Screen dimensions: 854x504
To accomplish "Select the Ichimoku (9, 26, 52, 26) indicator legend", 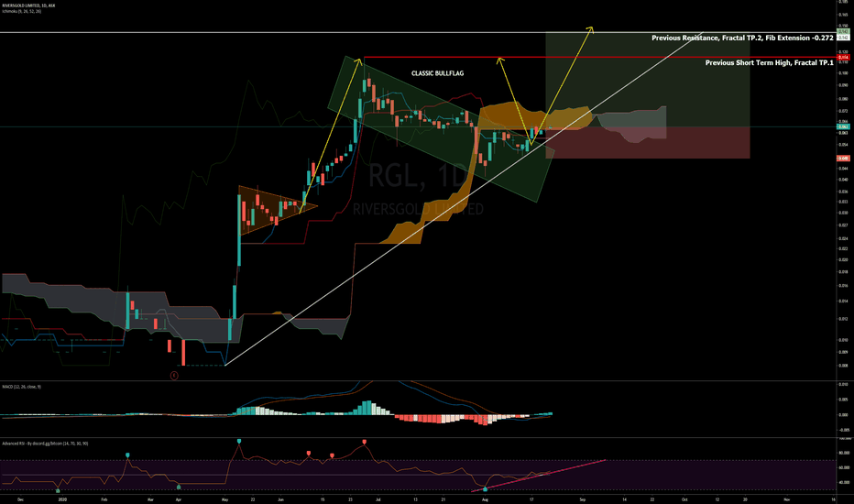I will pyautogui.click(x=21, y=11).
